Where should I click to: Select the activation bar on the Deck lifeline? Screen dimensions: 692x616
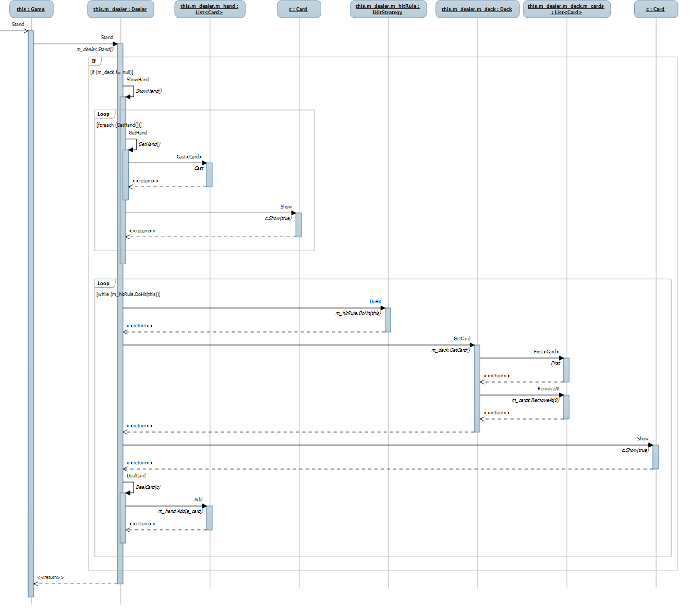pyautogui.click(x=477, y=388)
